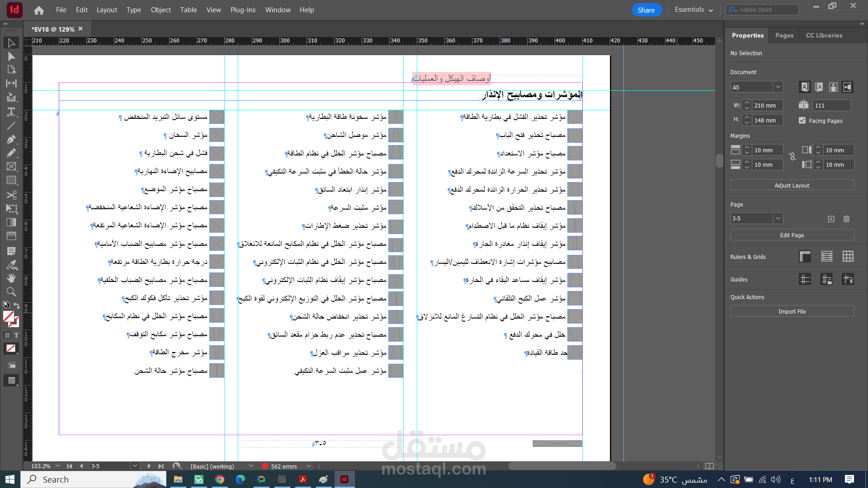Click the Document Grid icon in Rulers & Grids
The width and height of the screenshot is (868, 488).
click(x=848, y=257)
